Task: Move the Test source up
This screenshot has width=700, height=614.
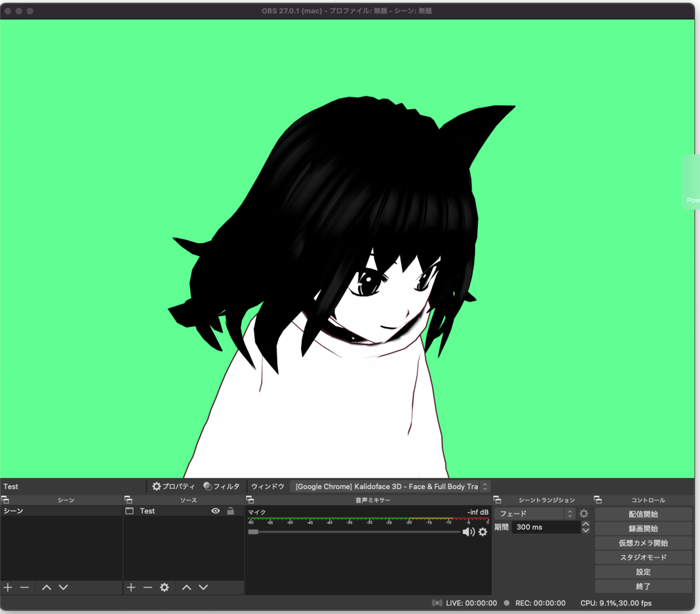Action: (x=187, y=587)
